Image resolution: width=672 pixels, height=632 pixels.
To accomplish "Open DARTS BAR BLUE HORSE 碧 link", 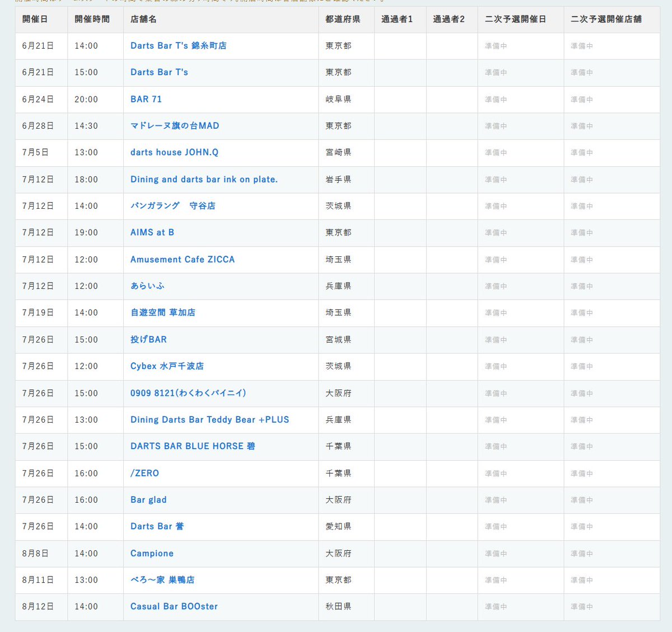I will click(193, 446).
